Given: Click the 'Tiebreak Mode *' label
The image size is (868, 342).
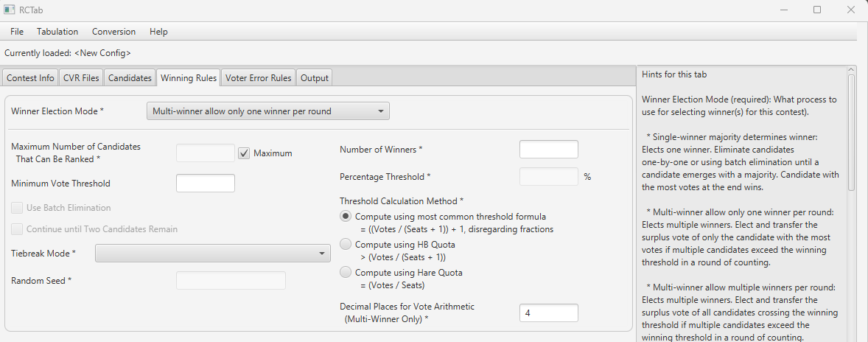Looking at the screenshot, I should point(43,253).
